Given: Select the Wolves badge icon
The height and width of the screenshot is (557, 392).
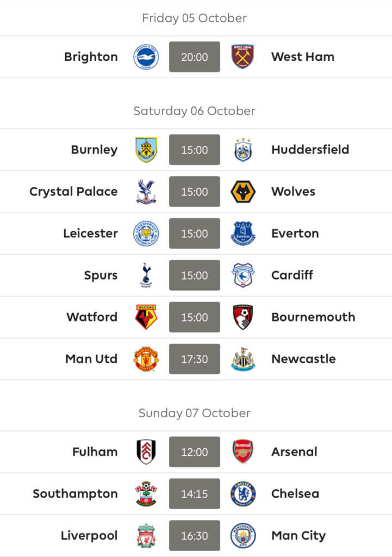Looking at the screenshot, I should (243, 191).
